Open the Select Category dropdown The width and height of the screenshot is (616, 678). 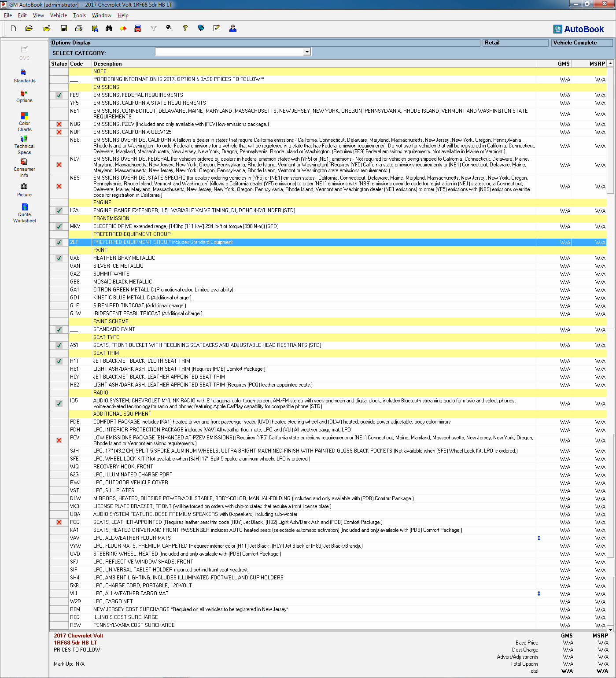pos(307,52)
